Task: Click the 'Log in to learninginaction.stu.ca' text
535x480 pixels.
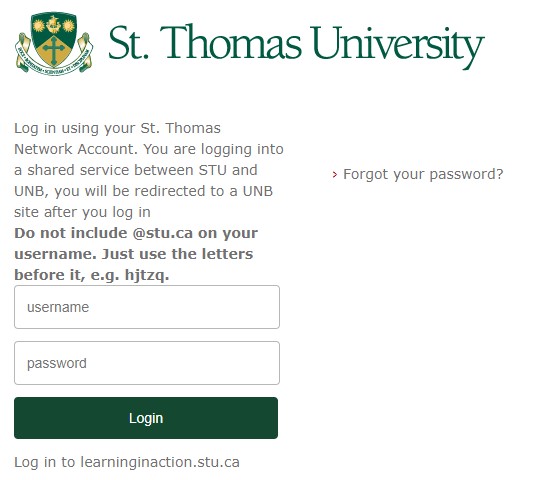Action: click(x=127, y=462)
